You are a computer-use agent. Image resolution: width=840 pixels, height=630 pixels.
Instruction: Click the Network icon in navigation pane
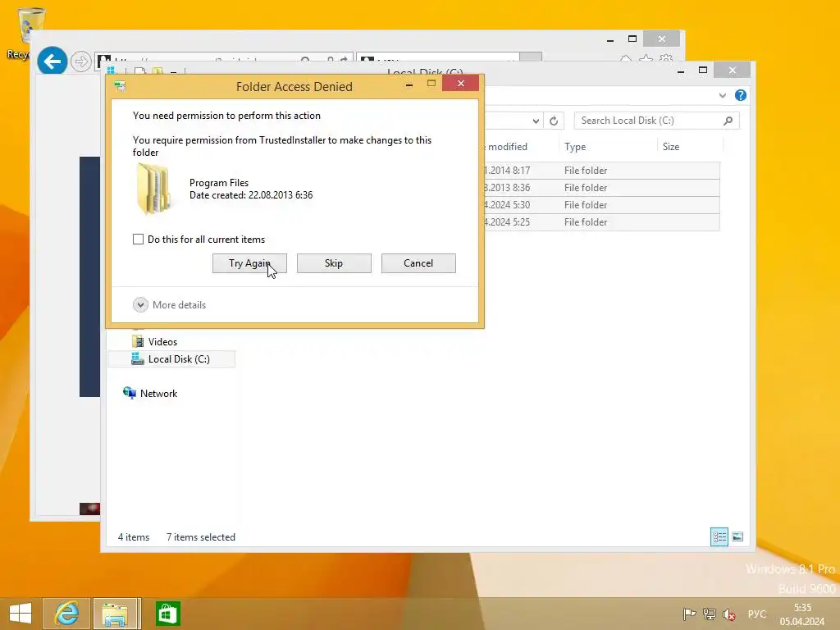[x=129, y=393]
